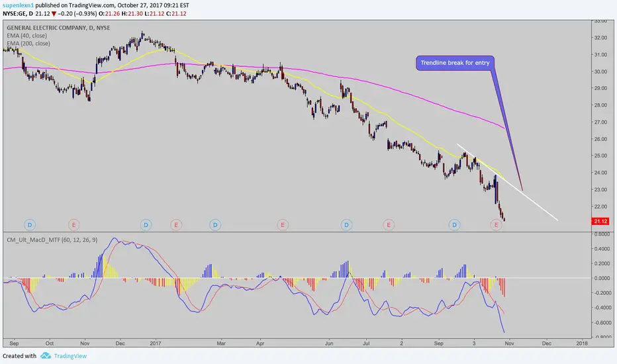Click the 24.00 price axis label
The height and width of the screenshot is (364, 617).
600,173
